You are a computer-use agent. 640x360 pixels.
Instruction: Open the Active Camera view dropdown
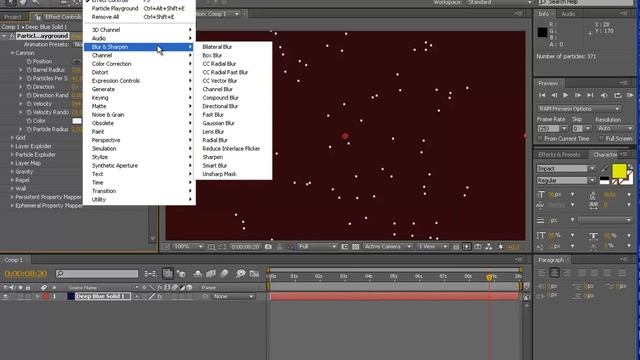tap(387, 247)
